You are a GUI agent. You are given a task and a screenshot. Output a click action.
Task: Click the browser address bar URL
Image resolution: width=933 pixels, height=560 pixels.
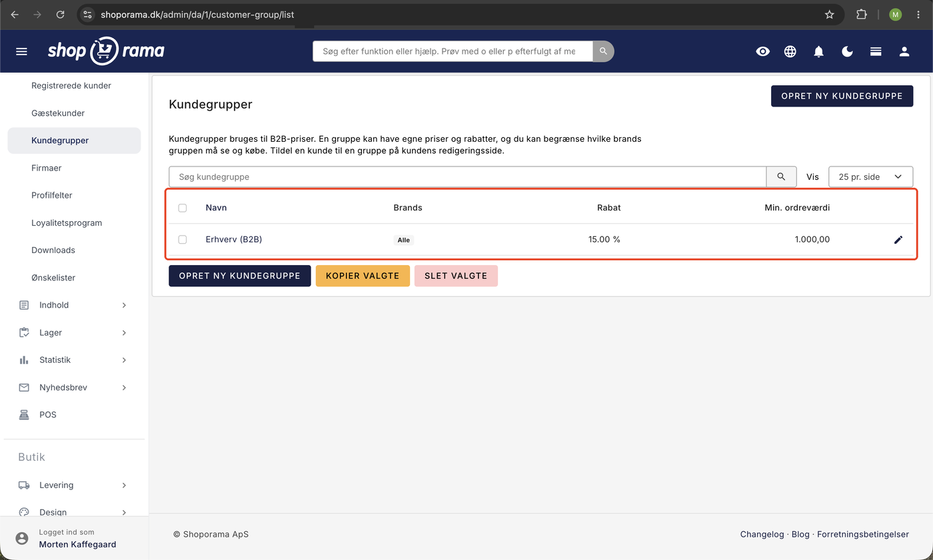click(197, 14)
